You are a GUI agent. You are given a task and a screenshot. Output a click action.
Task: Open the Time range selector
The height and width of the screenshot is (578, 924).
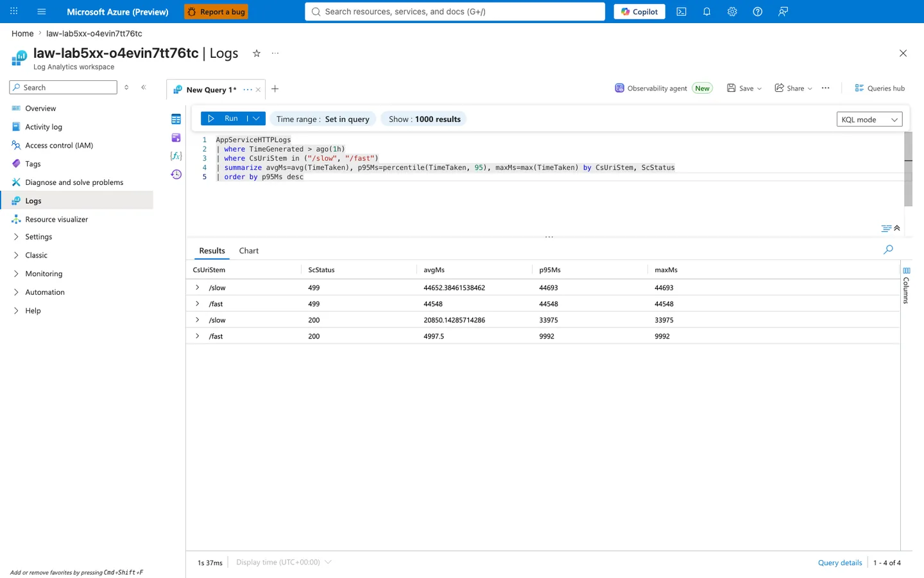(x=323, y=119)
